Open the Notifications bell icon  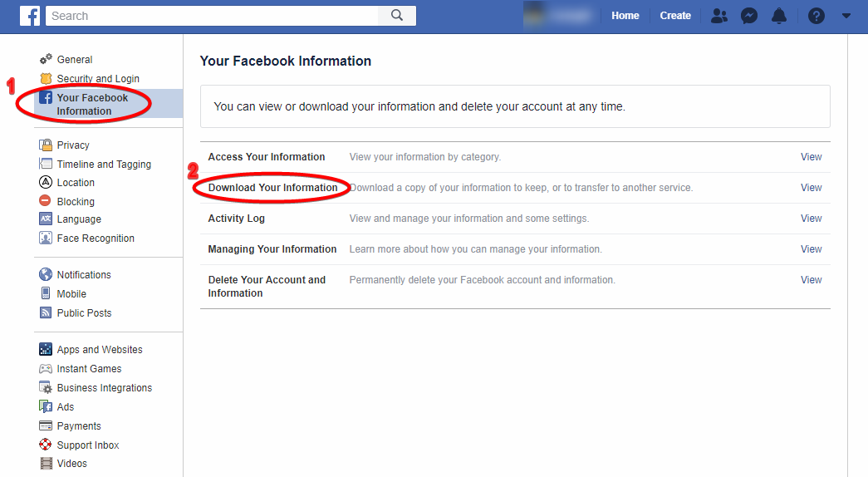[x=779, y=16]
